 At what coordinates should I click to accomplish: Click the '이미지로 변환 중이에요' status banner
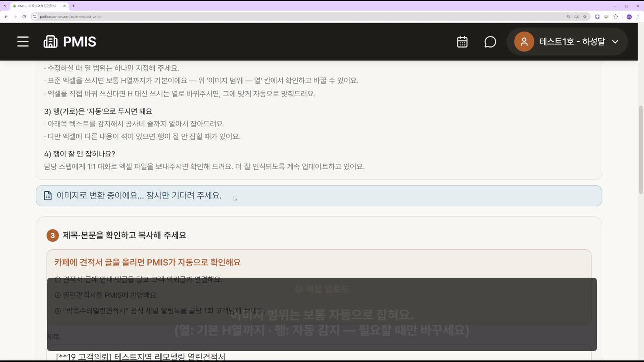[319, 196]
